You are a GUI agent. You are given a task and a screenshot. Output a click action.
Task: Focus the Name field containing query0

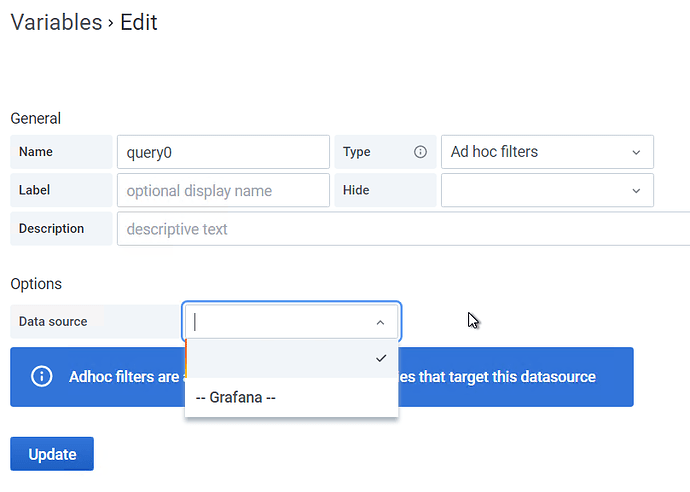coord(223,152)
